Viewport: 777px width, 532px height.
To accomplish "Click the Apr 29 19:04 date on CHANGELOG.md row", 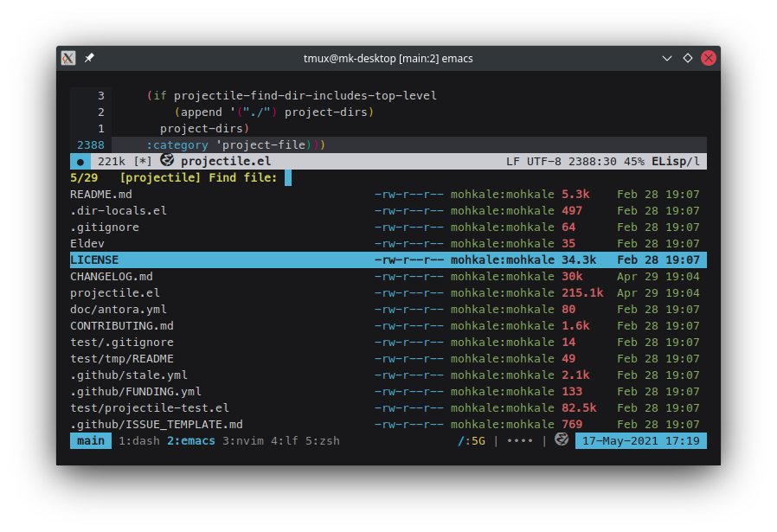I will [x=658, y=277].
